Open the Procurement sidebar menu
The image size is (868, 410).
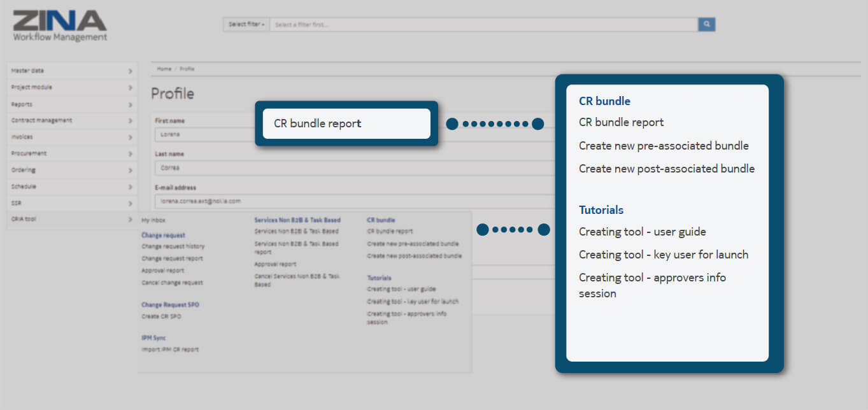pos(29,153)
